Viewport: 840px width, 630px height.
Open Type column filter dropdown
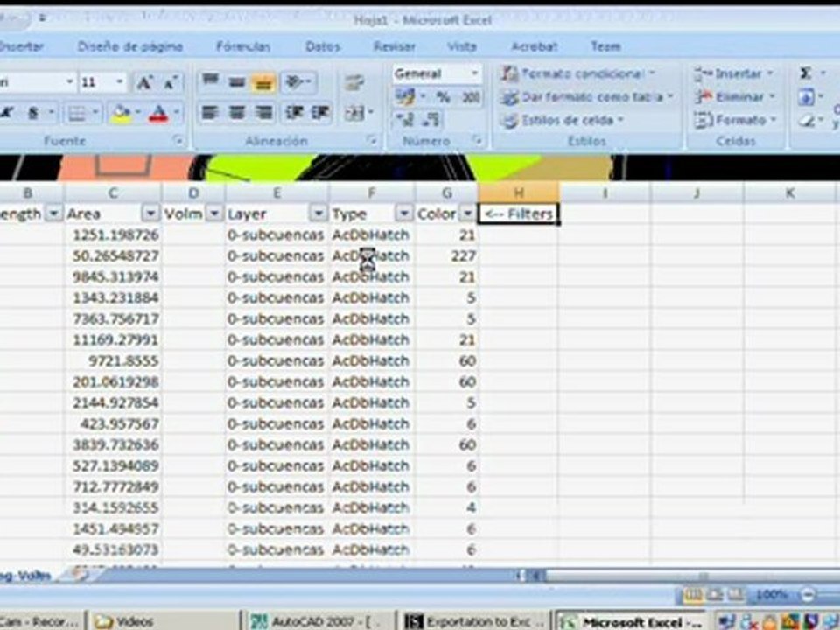403,213
